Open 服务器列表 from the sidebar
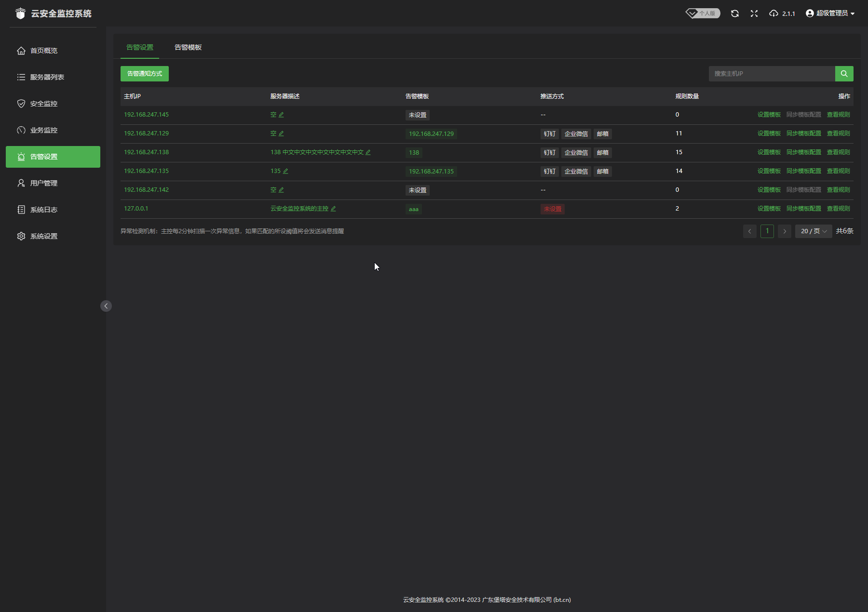Viewport: 868px width, 612px height. pos(47,77)
